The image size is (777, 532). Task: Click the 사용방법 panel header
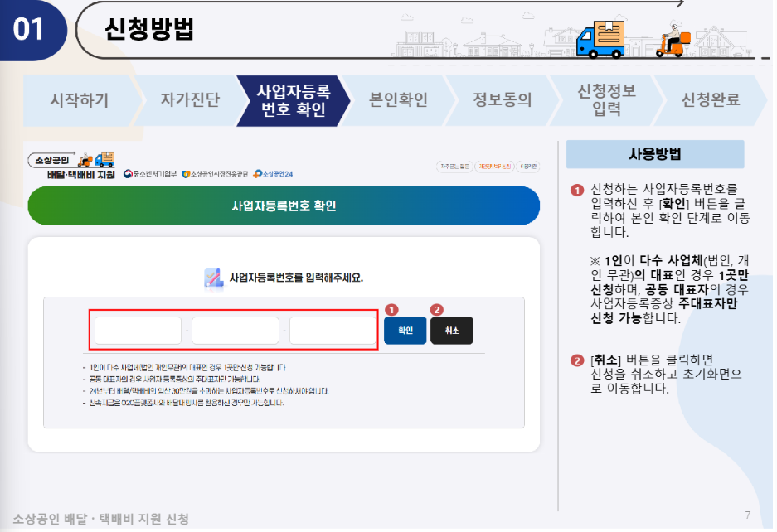[655, 154]
